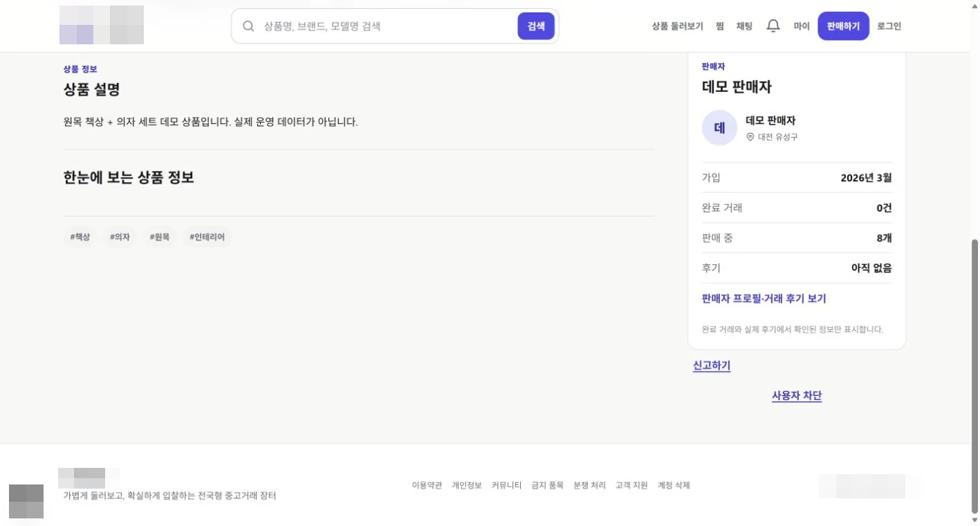Click 로그인 to sign in
The width and height of the screenshot is (980, 526).
point(889,26)
